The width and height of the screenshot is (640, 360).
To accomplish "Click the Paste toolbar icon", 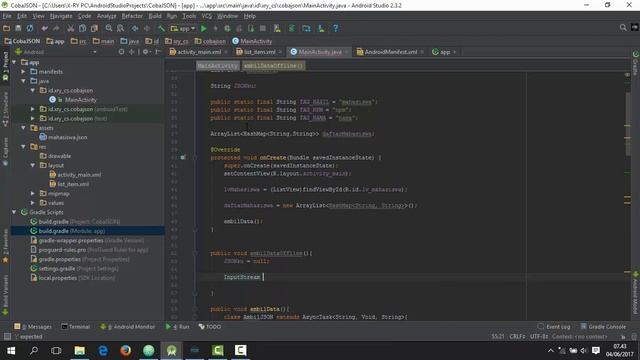I will [x=94, y=28].
